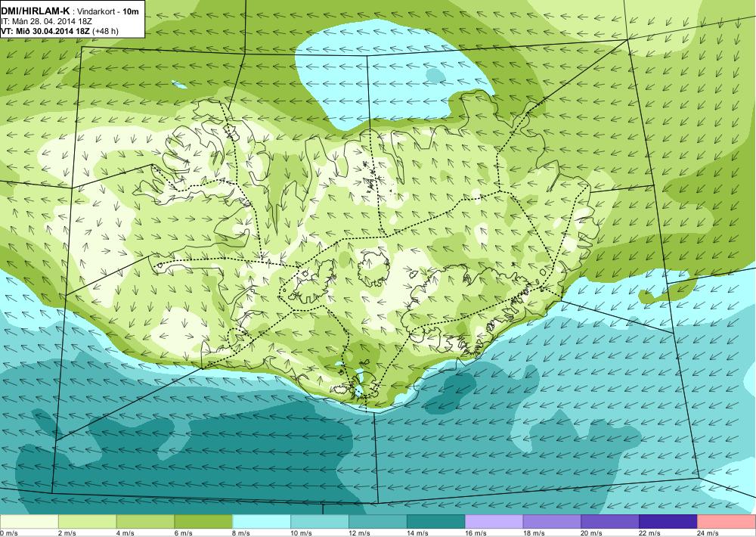Click the '6 m/s' legend label
This screenshot has height=537, width=756.
coord(183,533)
